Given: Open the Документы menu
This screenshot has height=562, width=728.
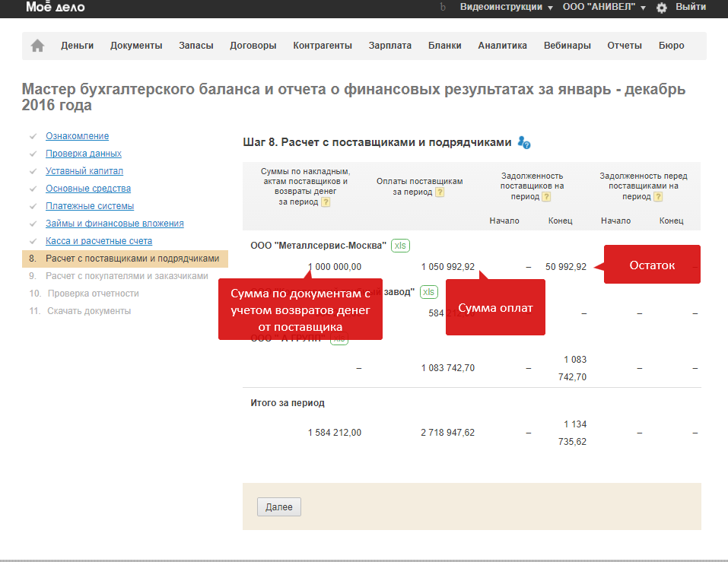Looking at the screenshot, I should pyautogui.click(x=136, y=46).
